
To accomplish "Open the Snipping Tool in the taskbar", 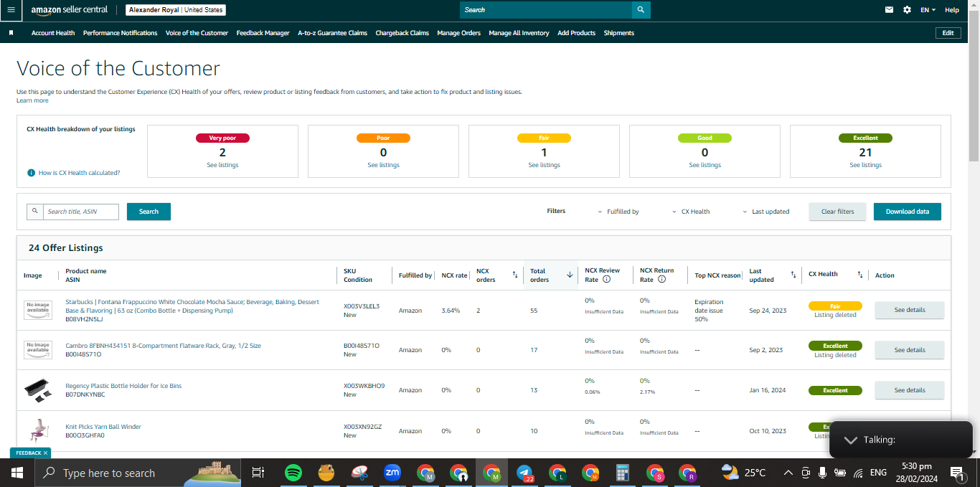I will pyautogui.click(x=359, y=473).
